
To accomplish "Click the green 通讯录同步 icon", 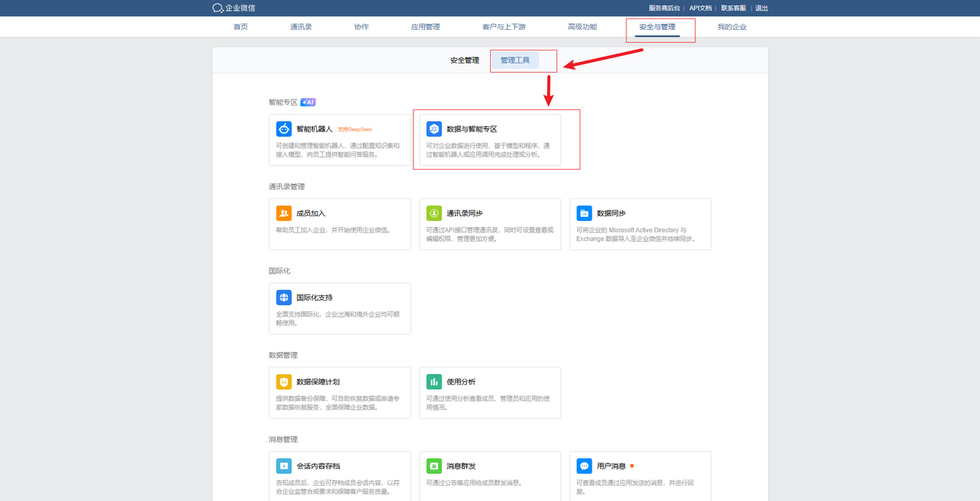I will pyautogui.click(x=434, y=213).
